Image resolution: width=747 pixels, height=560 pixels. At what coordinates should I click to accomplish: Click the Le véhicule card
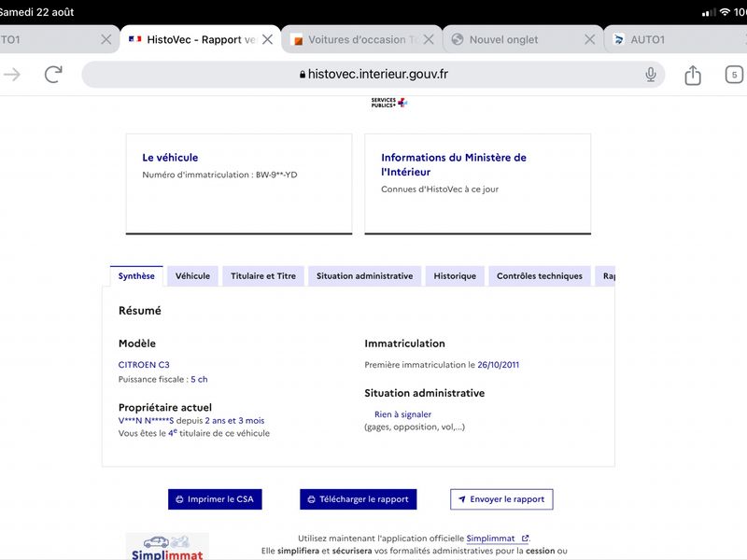239,184
